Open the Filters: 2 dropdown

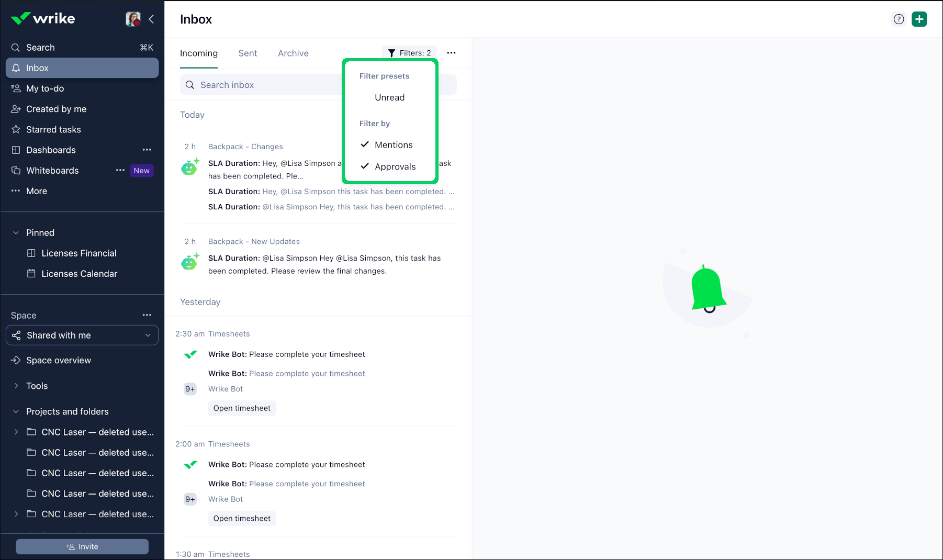pyautogui.click(x=409, y=53)
